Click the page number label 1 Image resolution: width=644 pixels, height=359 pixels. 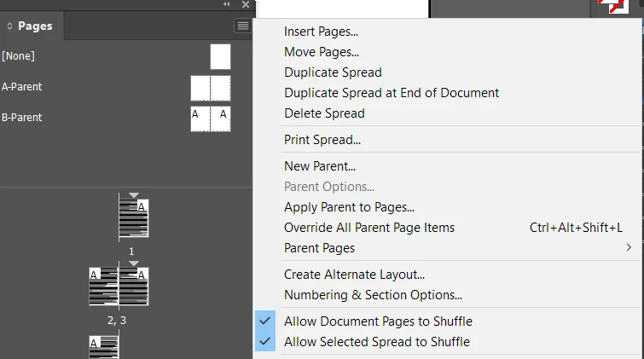pyautogui.click(x=131, y=252)
